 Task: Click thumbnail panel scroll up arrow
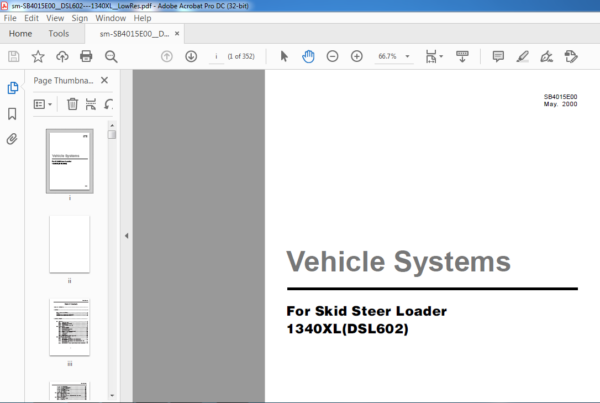click(112, 125)
